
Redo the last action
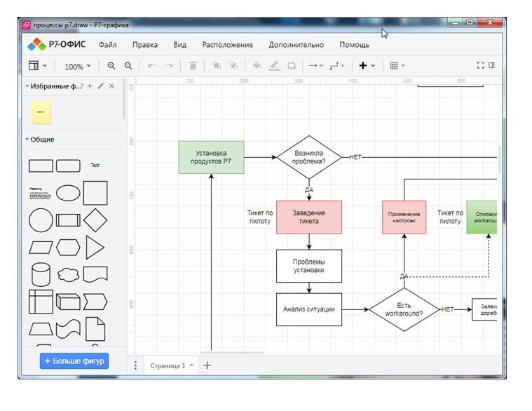point(169,66)
